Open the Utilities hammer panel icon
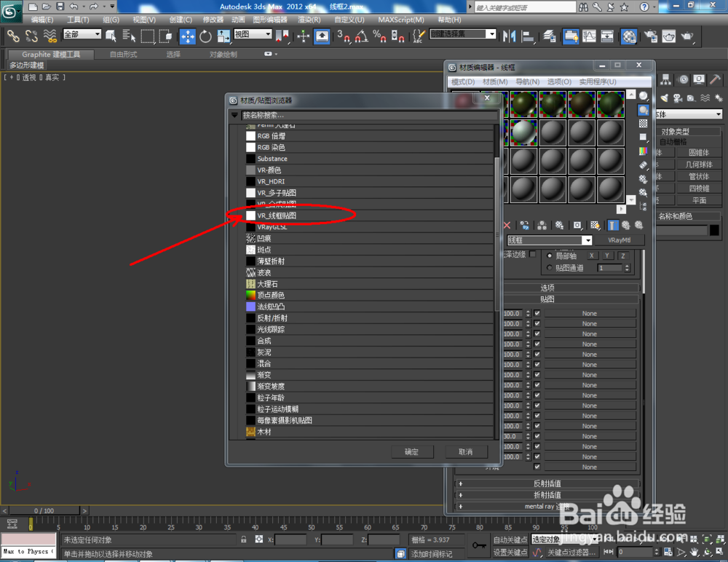 pyautogui.click(x=716, y=79)
